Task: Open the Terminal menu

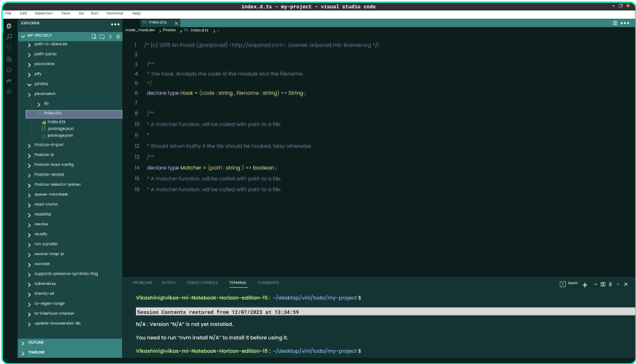Action: pyautogui.click(x=114, y=13)
